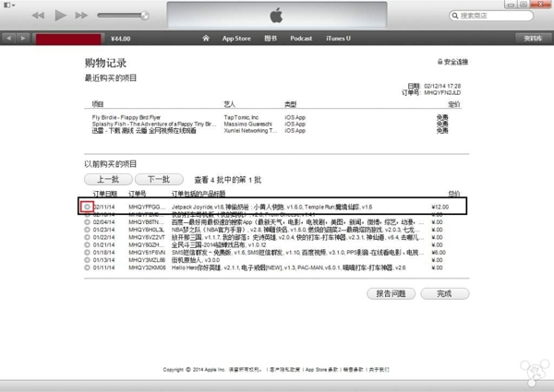
Task: Click the ¥6.00 order total
Action: click(439, 253)
